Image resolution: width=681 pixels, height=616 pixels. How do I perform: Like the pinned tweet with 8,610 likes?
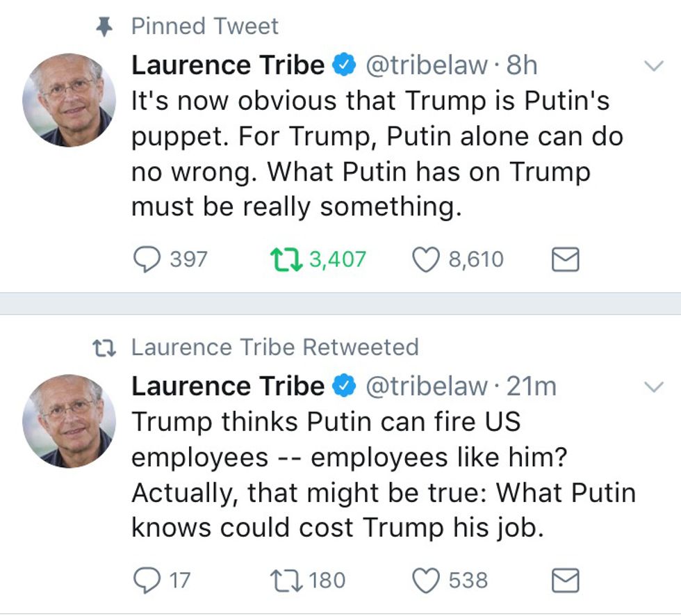(427, 260)
